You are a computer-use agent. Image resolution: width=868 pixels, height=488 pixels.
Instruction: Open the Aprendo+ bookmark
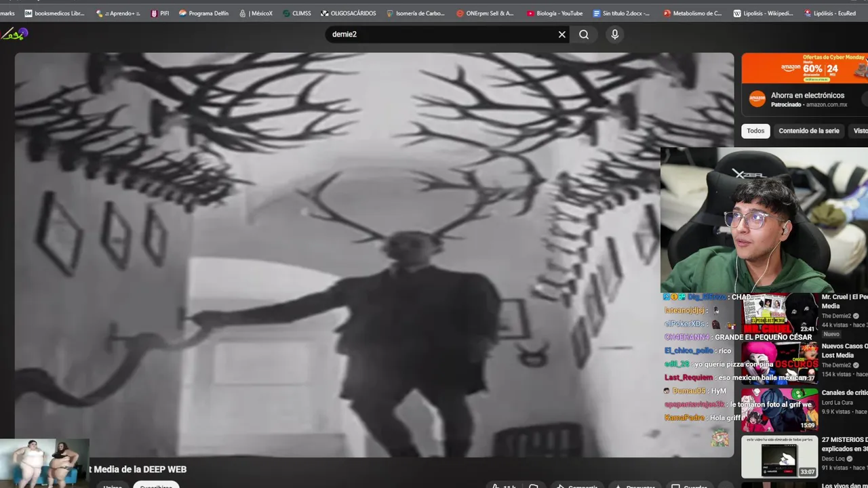[118, 13]
